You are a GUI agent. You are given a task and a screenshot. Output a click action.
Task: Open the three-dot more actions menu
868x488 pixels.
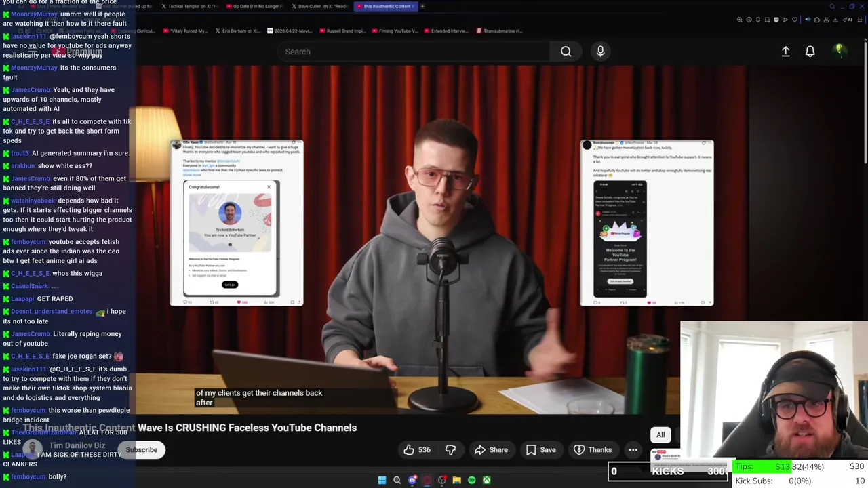click(633, 449)
